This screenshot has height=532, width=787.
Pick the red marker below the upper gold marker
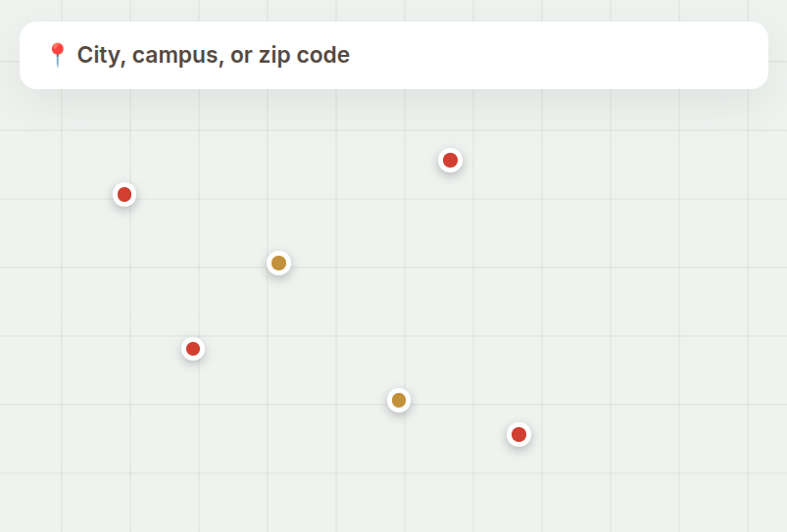tap(193, 349)
